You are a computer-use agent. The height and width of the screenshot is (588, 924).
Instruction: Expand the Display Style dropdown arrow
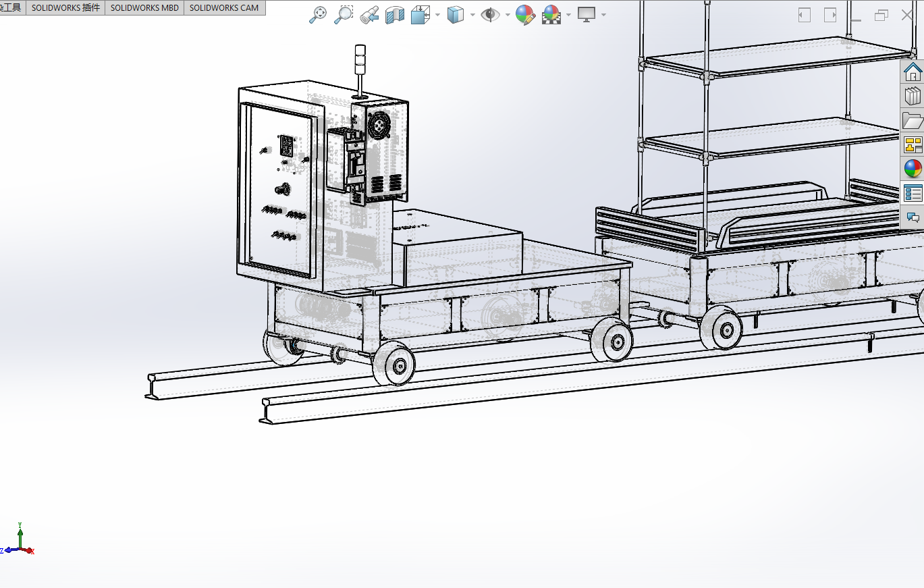(x=472, y=15)
